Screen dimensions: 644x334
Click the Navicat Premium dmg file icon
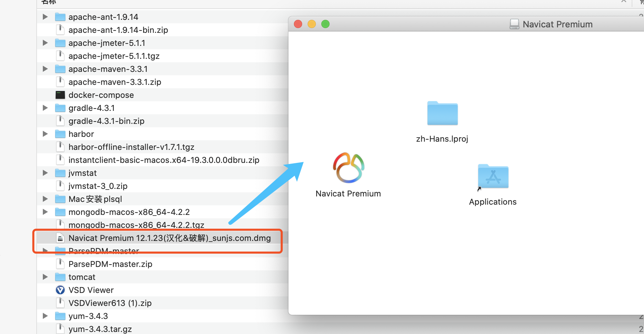[x=60, y=238]
